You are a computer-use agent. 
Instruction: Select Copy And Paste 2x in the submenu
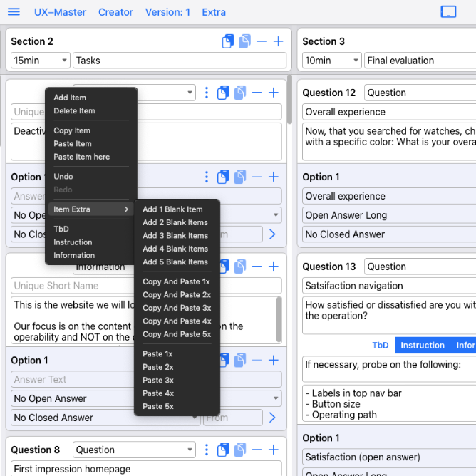(177, 295)
